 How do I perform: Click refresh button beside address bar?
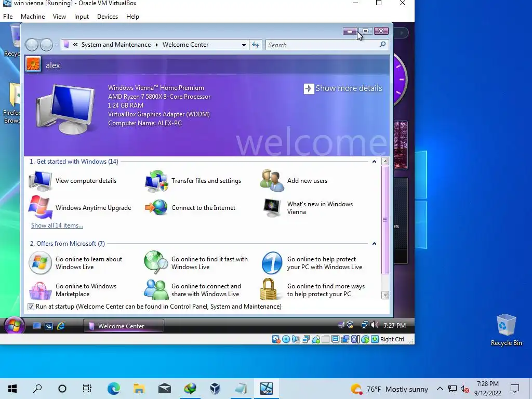point(256,45)
